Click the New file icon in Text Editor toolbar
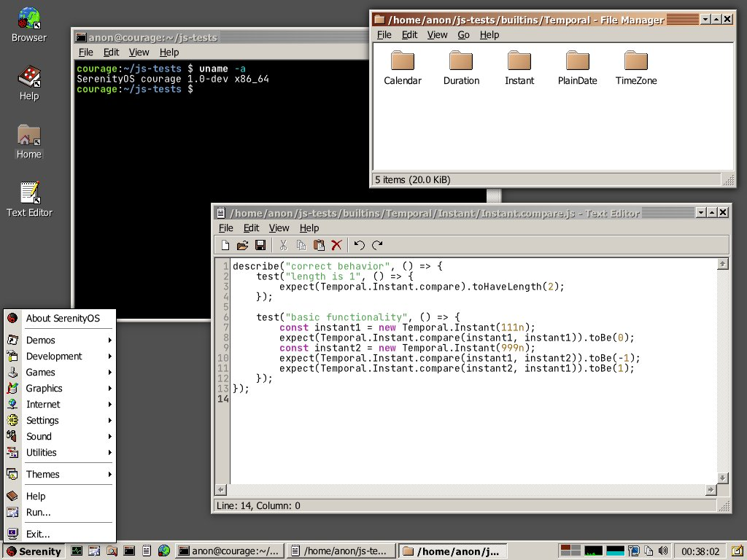Viewport: 747px width, 560px height. coord(225,246)
